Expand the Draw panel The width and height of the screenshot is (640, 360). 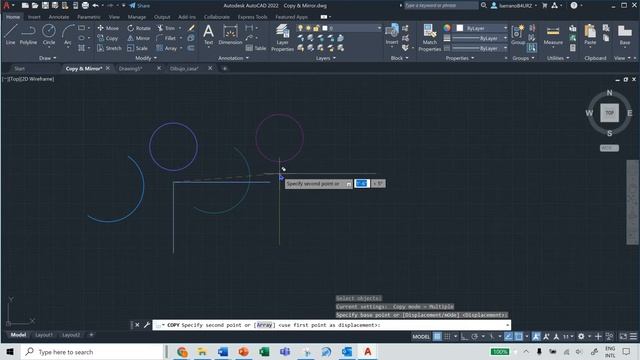48,58
